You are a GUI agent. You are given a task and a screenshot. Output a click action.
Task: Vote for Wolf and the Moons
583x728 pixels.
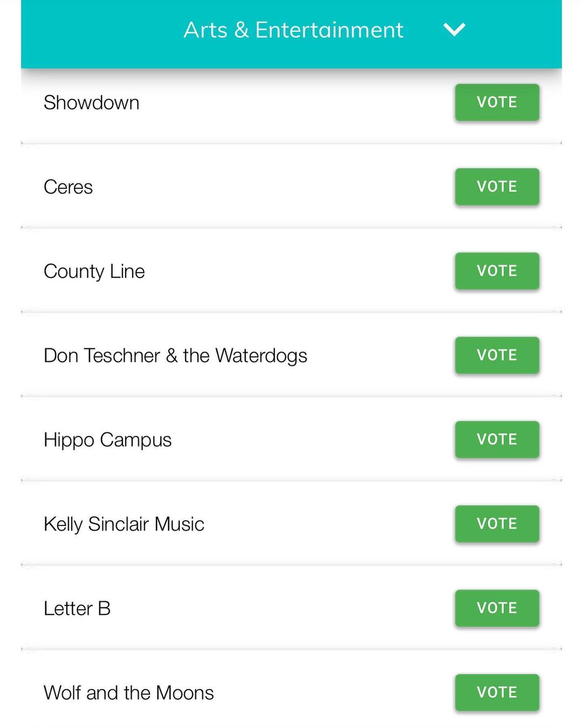[497, 692]
